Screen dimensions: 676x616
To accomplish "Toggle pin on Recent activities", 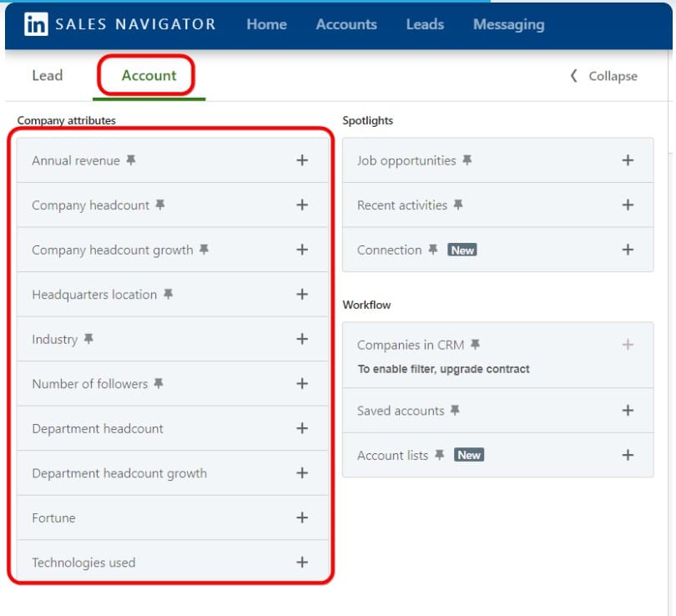I will pyautogui.click(x=458, y=204).
